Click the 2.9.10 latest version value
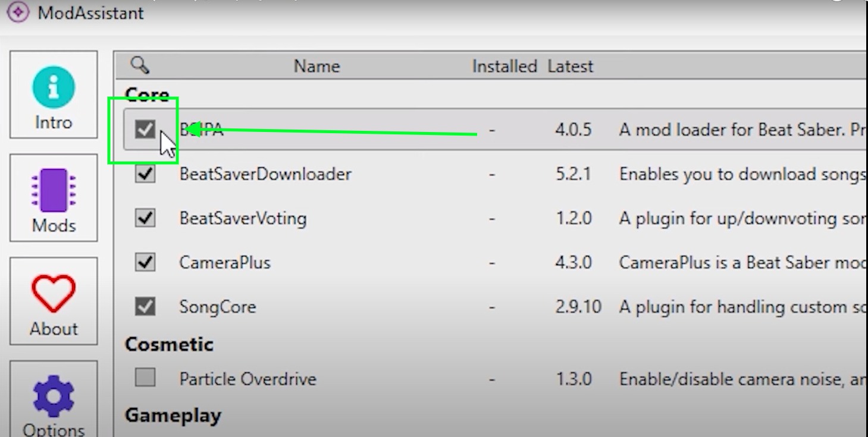Image resolution: width=868 pixels, height=437 pixels. [x=578, y=307]
